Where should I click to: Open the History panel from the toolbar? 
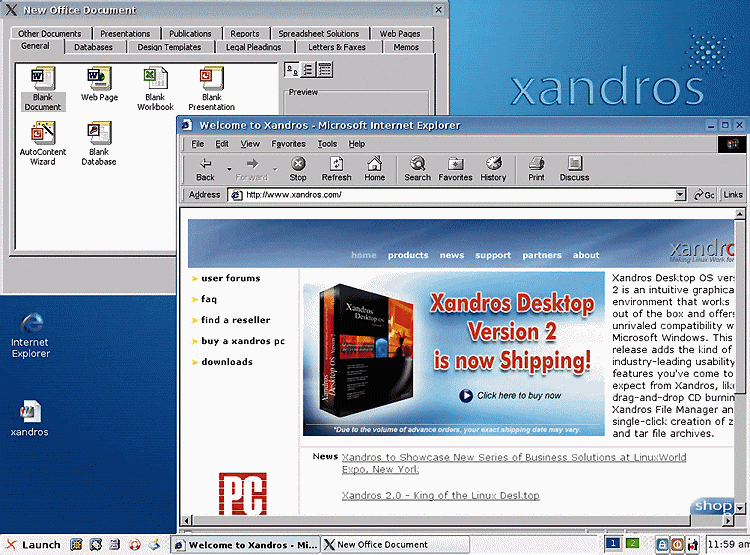(x=493, y=168)
